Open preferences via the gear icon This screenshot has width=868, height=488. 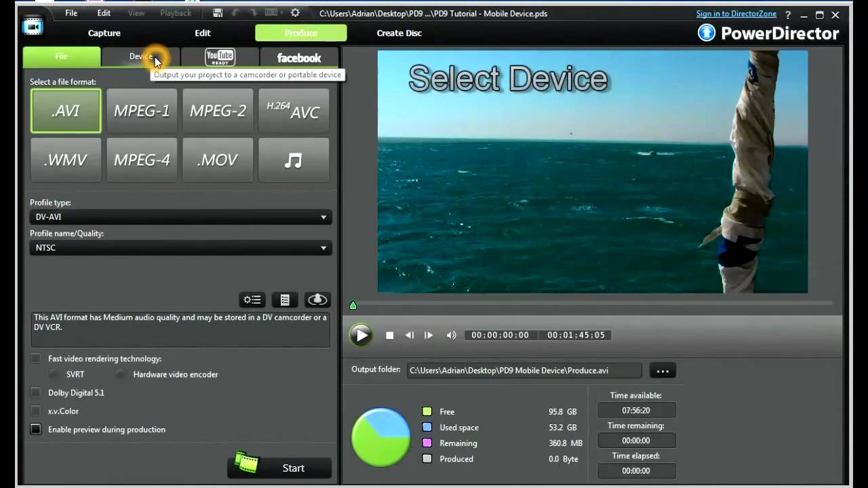(x=295, y=13)
